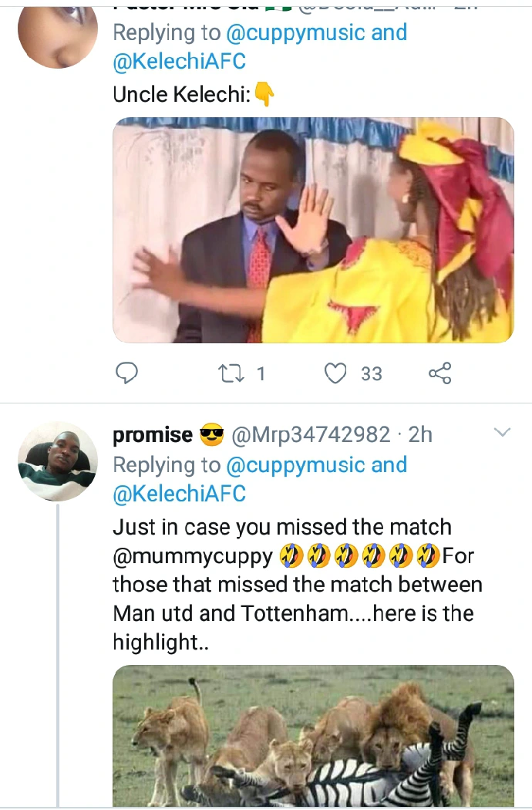Image resolution: width=532 pixels, height=810 pixels.
Task: Tap the retweet count "1"
Action: coord(260,374)
